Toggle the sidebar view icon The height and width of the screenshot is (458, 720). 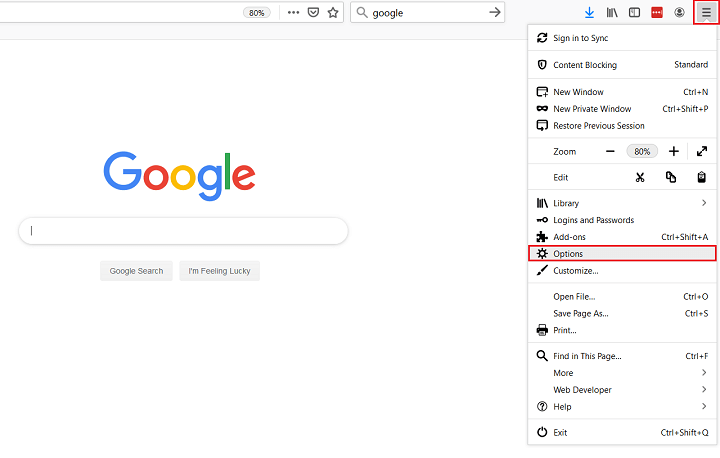tap(634, 12)
